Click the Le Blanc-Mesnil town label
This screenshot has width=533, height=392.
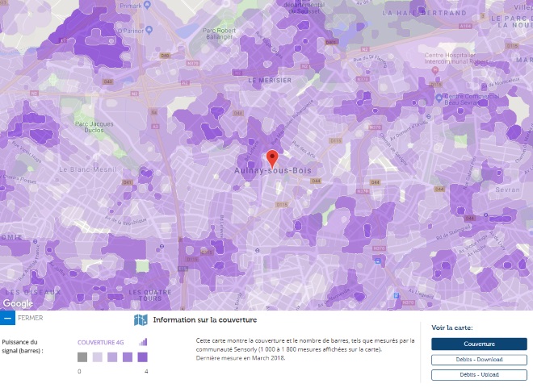click(88, 169)
